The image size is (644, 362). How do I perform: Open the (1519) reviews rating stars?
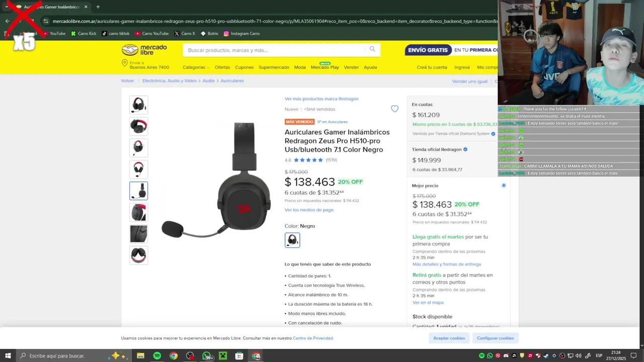(x=310, y=160)
